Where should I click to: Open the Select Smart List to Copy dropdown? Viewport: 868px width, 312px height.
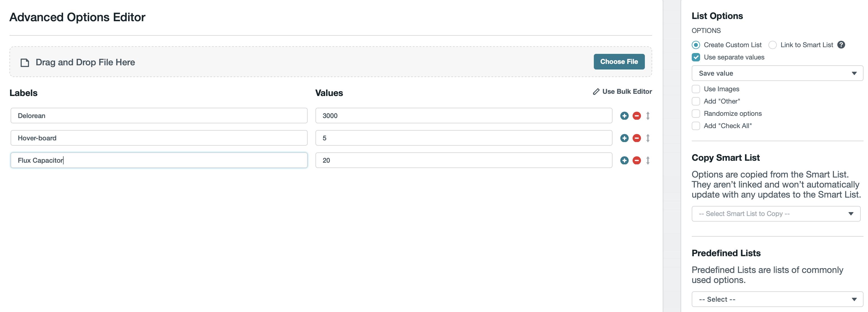[x=776, y=213]
